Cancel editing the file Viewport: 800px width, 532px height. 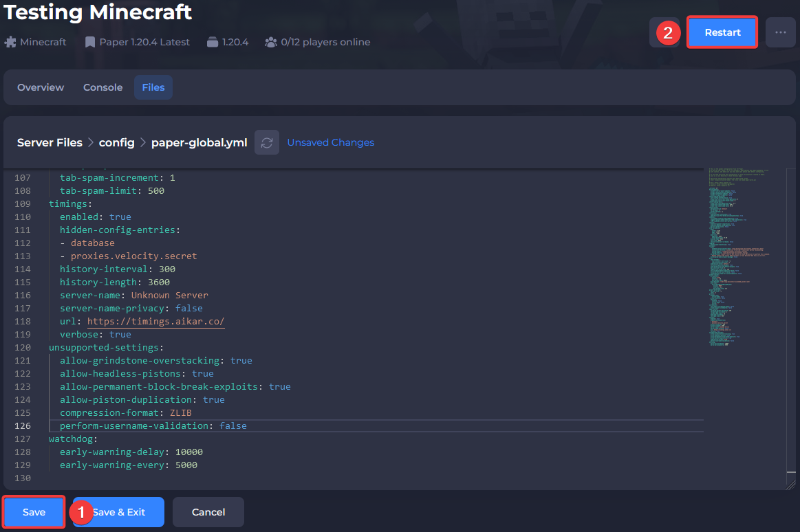(x=208, y=512)
